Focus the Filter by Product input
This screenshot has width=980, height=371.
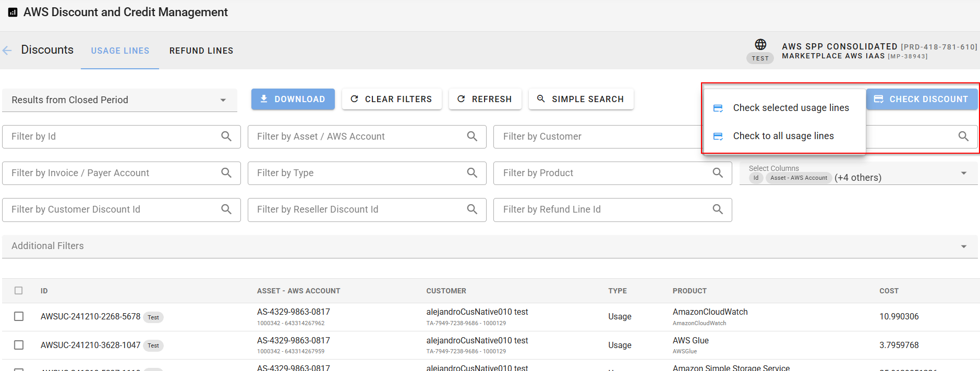[x=613, y=173]
